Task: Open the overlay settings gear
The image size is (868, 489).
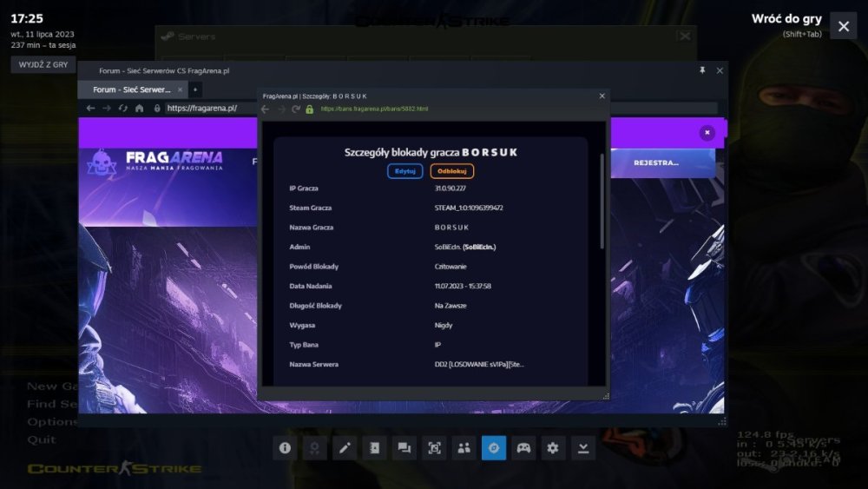Action: click(554, 448)
